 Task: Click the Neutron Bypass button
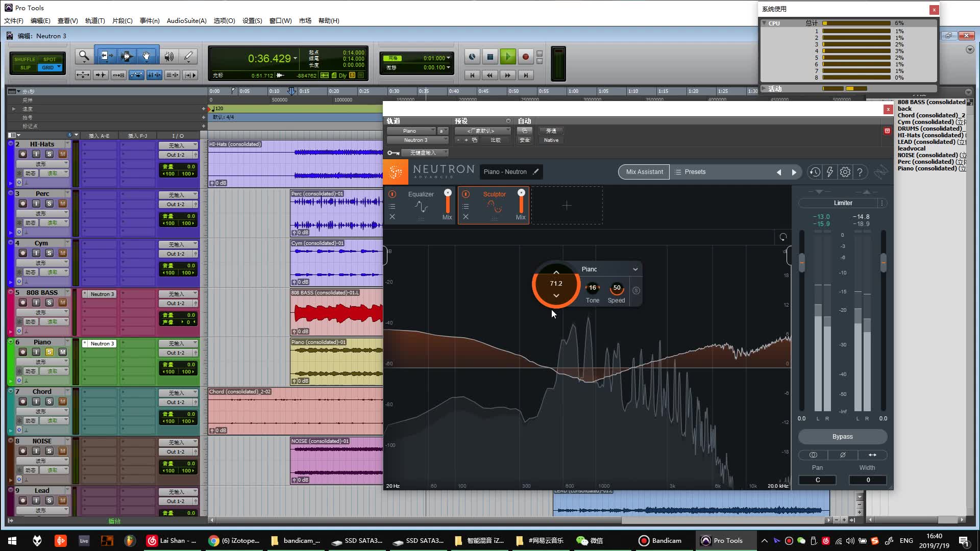point(843,437)
